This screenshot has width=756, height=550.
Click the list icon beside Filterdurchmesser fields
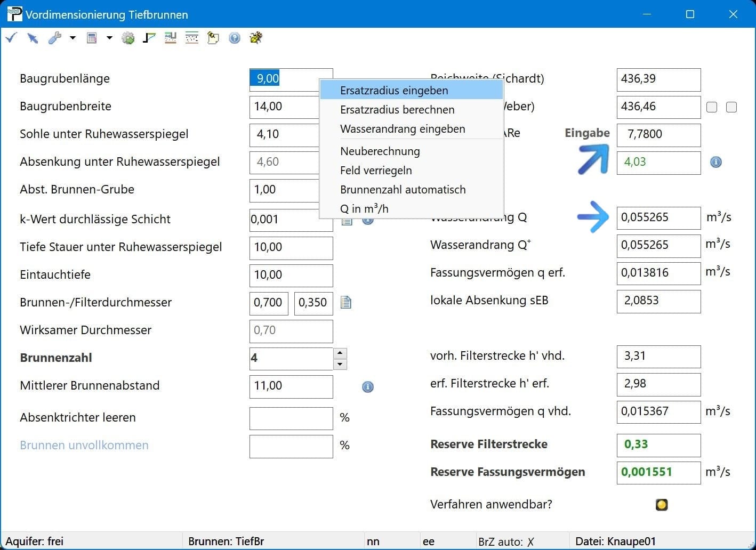tap(346, 303)
